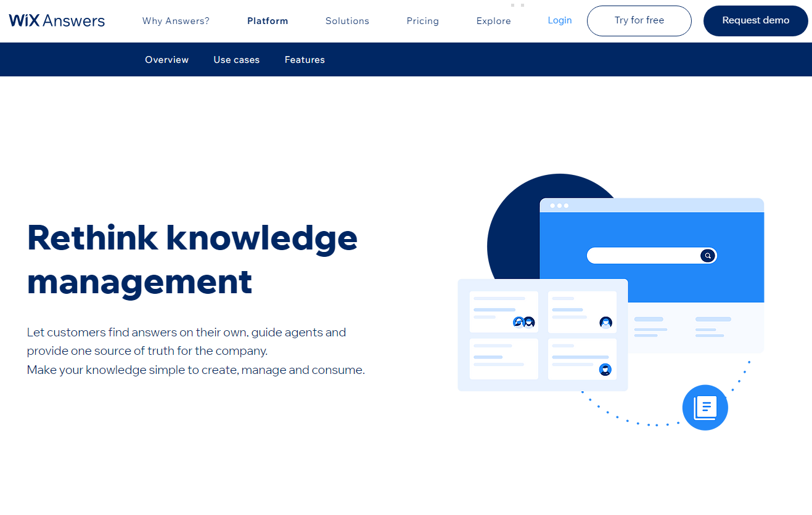Click the magnifier icon in the illustrated search bar
Screen dimensions: 812x515
click(x=708, y=256)
